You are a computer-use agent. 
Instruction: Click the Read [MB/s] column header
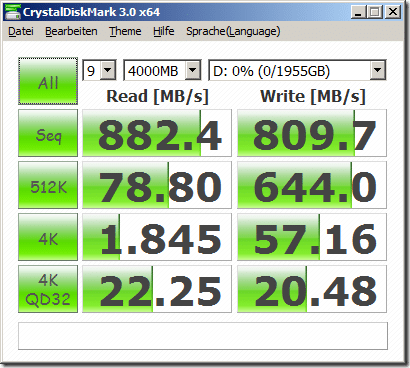[157, 97]
